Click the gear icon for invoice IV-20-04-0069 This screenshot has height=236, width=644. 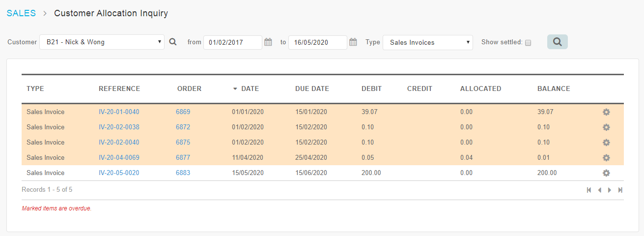click(x=606, y=158)
